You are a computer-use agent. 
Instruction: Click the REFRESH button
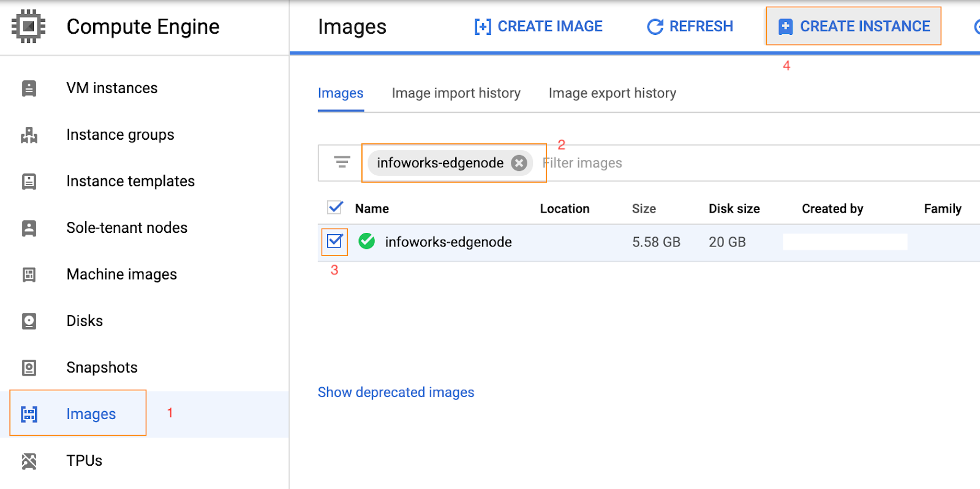click(x=690, y=26)
